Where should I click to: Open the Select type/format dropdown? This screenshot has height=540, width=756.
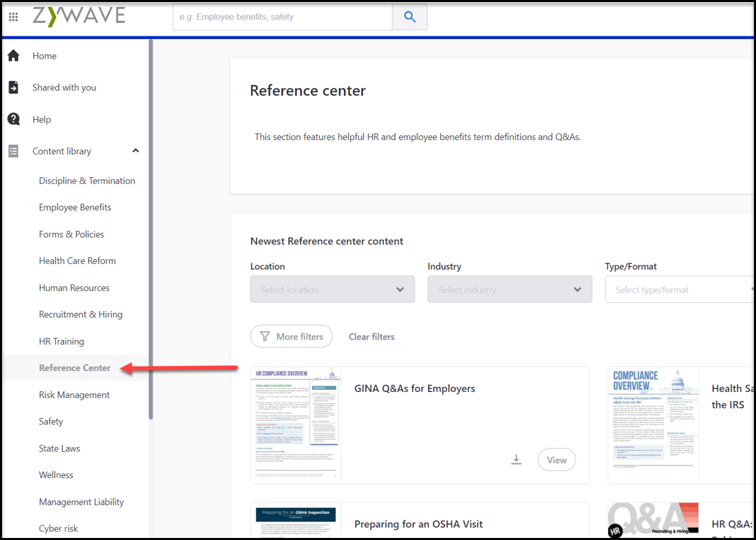pos(680,289)
